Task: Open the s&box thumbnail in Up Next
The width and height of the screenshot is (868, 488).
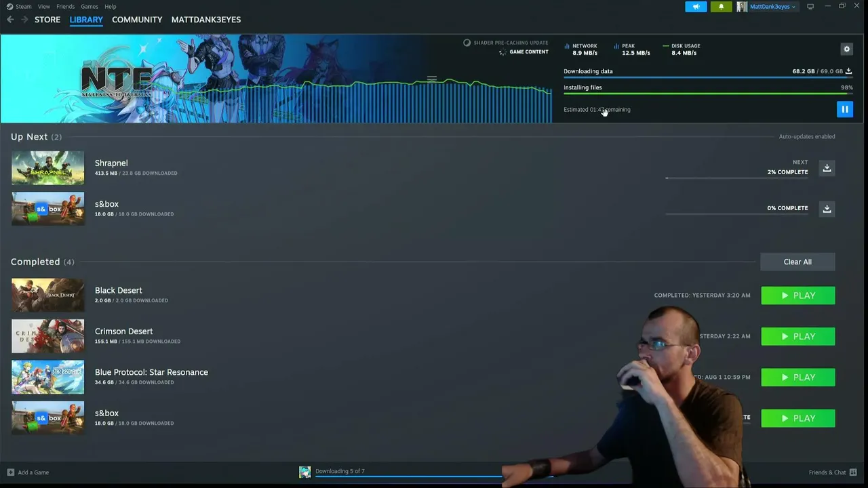Action: [47, 209]
